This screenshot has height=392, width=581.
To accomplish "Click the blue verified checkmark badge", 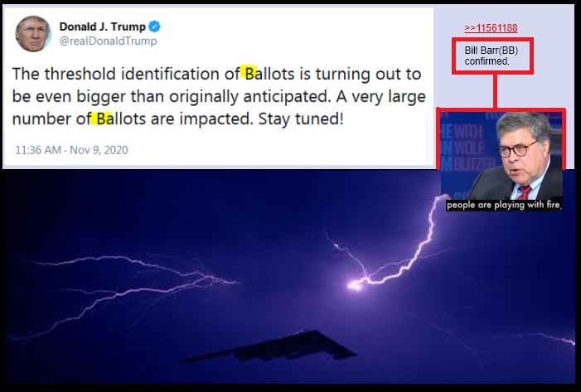I will pos(154,27).
